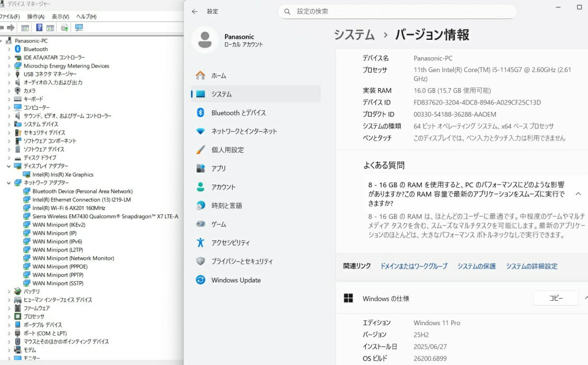Click the コピー button for Windows specs
This screenshot has height=365, width=588.
[555, 298]
